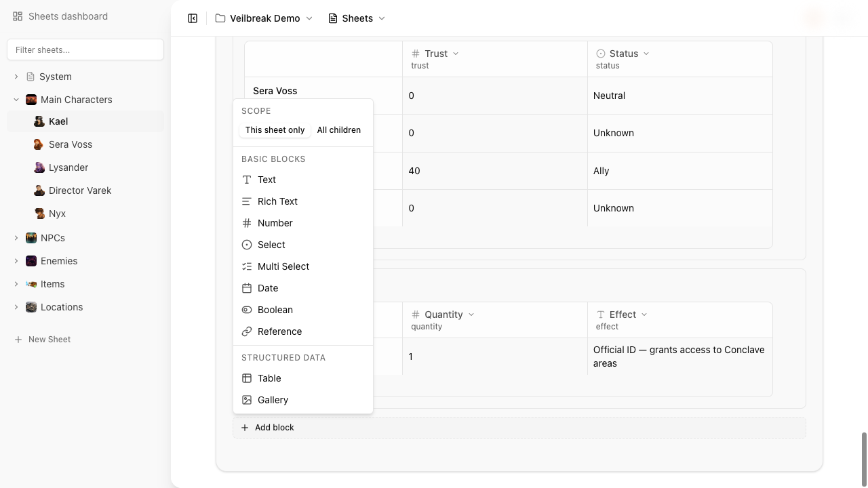Click the Table block grid icon
The width and height of the screenshot is (868, 488).
[247, 378]
